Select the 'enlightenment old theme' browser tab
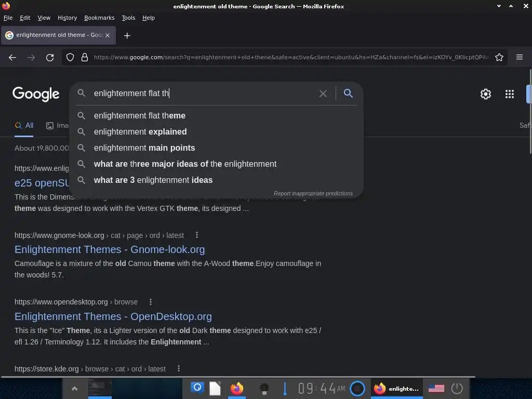Screen dimensions: 532x399 point(58,35)
